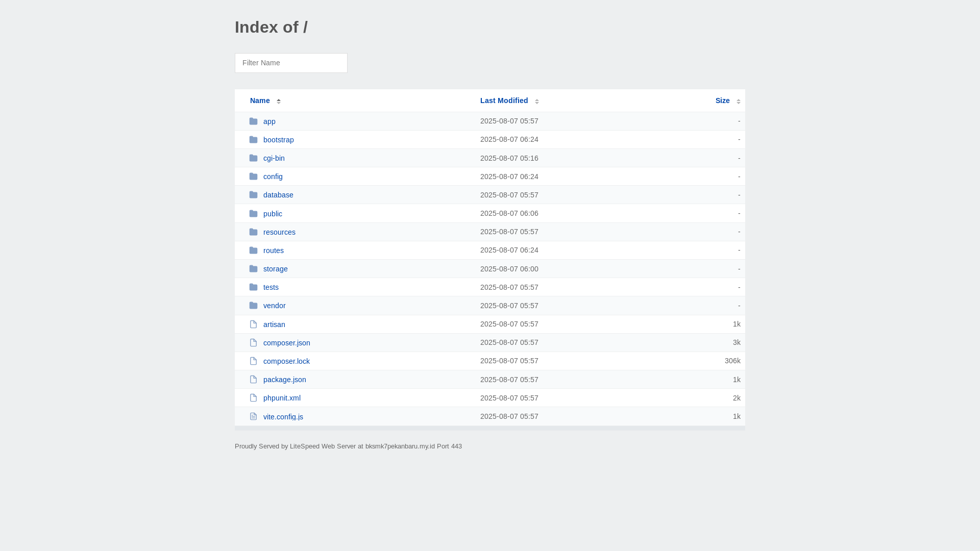
Task: Click the 2k size of phpunit.xml
Action: [x=737, y=398]
